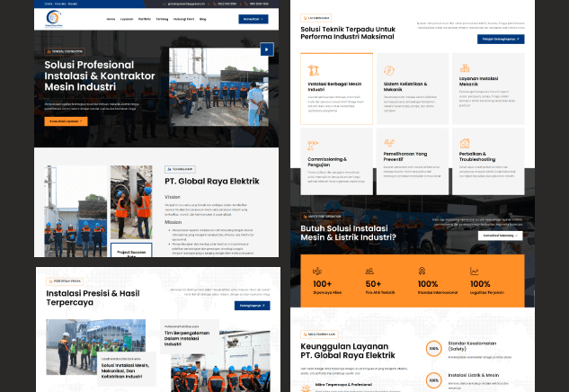
Task: Click the Standar Keselamatan 100% progress circle
Action: pos(433,349)
